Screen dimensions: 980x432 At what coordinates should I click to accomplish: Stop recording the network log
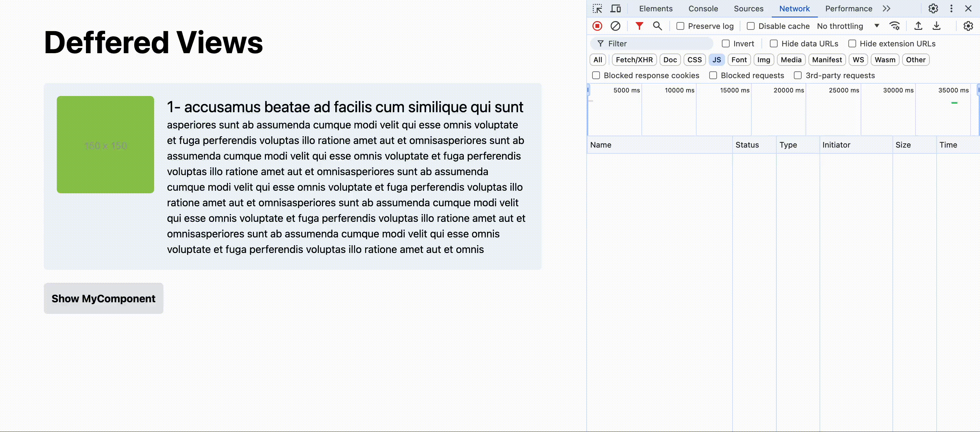(597, 26)
